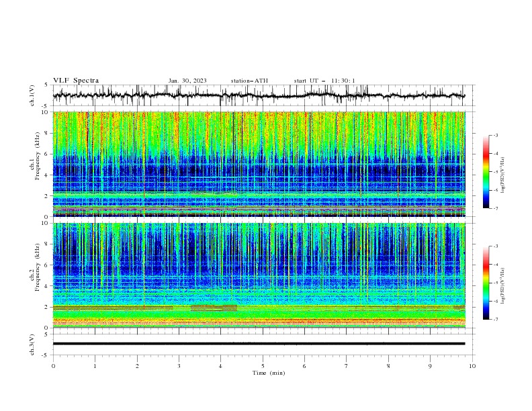532x411 pixels.
Task: Click time axis tick label 5
Action: click(263, 366)
